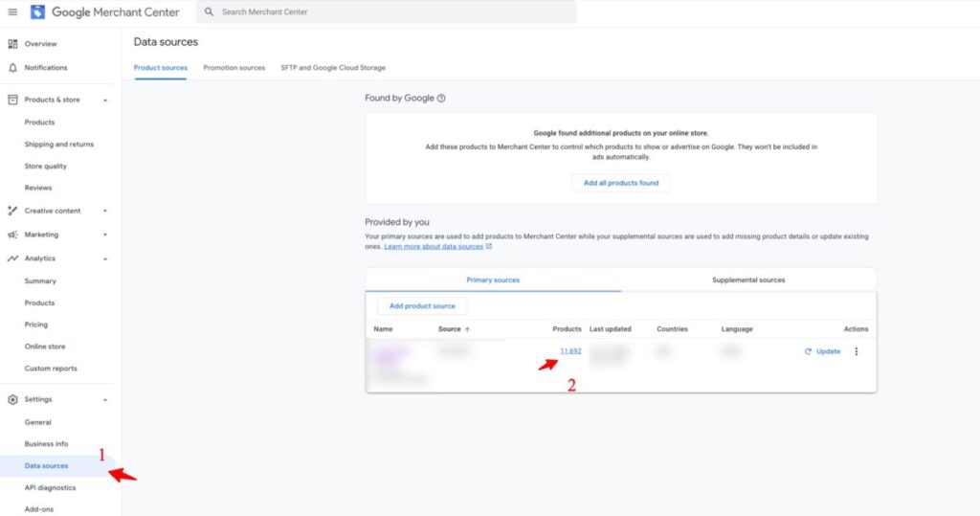Open Products under Products & store
Screen dimensions: 980x516
(x=39, y=122)
